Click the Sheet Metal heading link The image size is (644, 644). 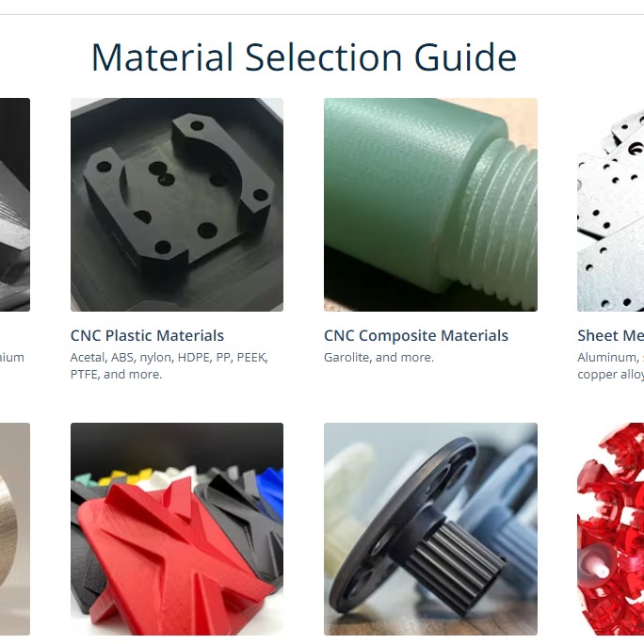tap(610, 335)
